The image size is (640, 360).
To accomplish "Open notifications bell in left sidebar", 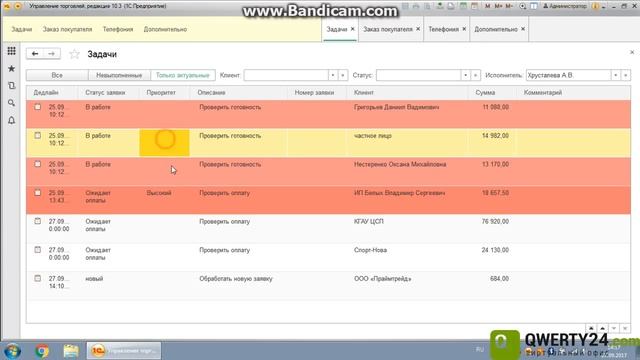I will [11, 120].
